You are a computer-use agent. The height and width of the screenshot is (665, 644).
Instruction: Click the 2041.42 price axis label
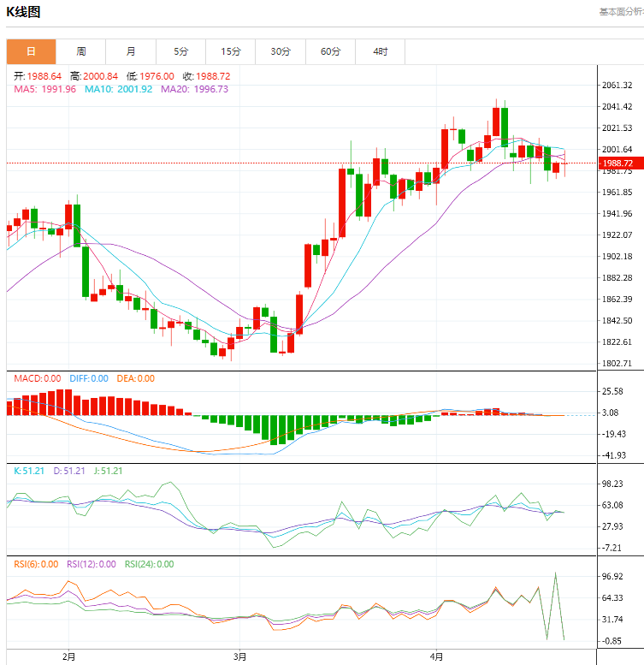[617, 106]
